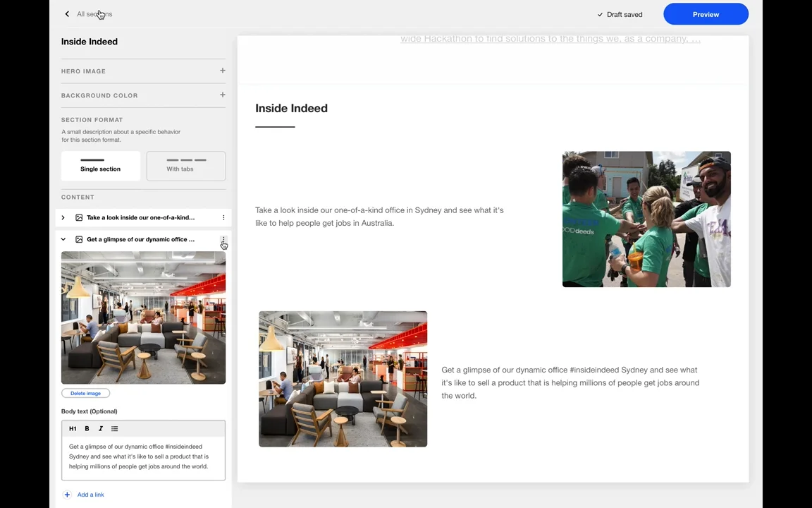
Task: Insert bulleted list in body text
Action: (x=114, y=429)
